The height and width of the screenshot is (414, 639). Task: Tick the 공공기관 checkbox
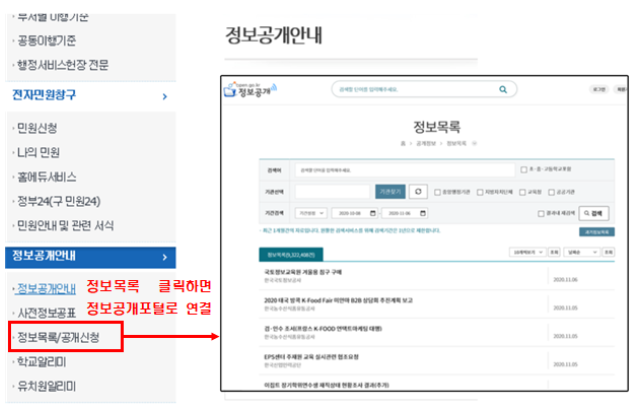click(551, 192)
